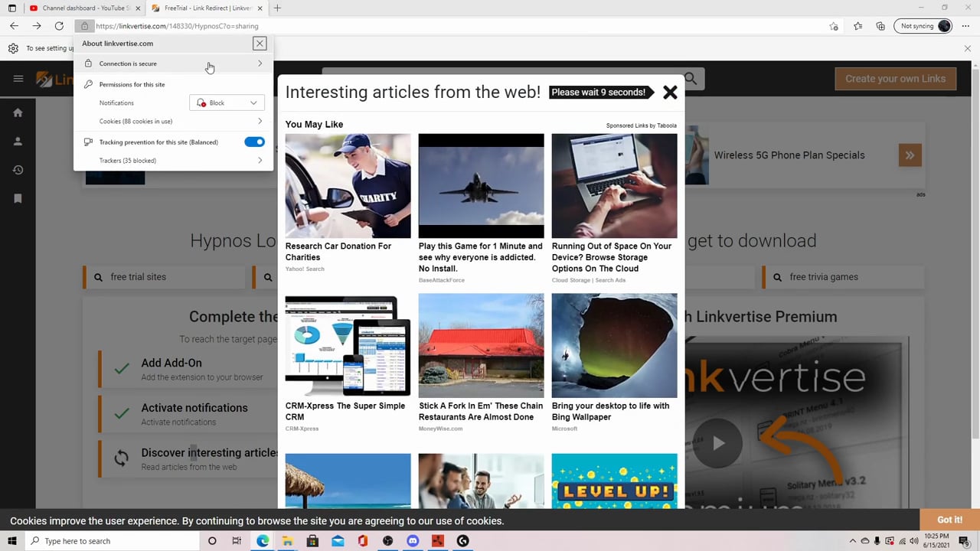Open a new browser tab
The image size is (980, 551).
pos(277,8)
